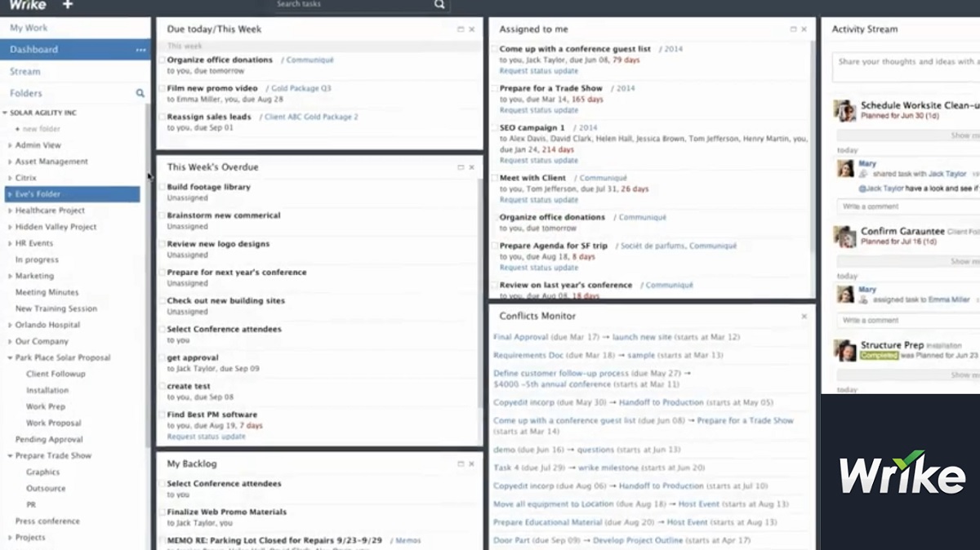
Task: Open the three-dot menu on Dashboard
Action: 140,50
